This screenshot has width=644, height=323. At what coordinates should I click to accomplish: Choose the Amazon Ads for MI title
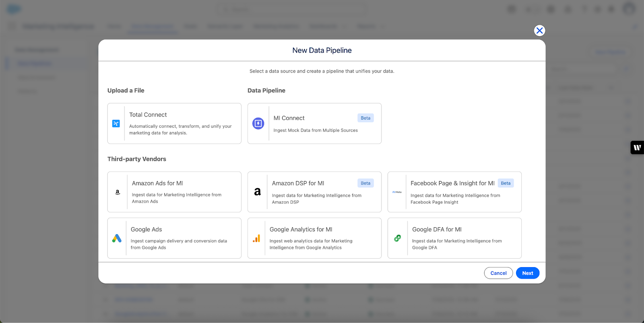pos(157,183)
